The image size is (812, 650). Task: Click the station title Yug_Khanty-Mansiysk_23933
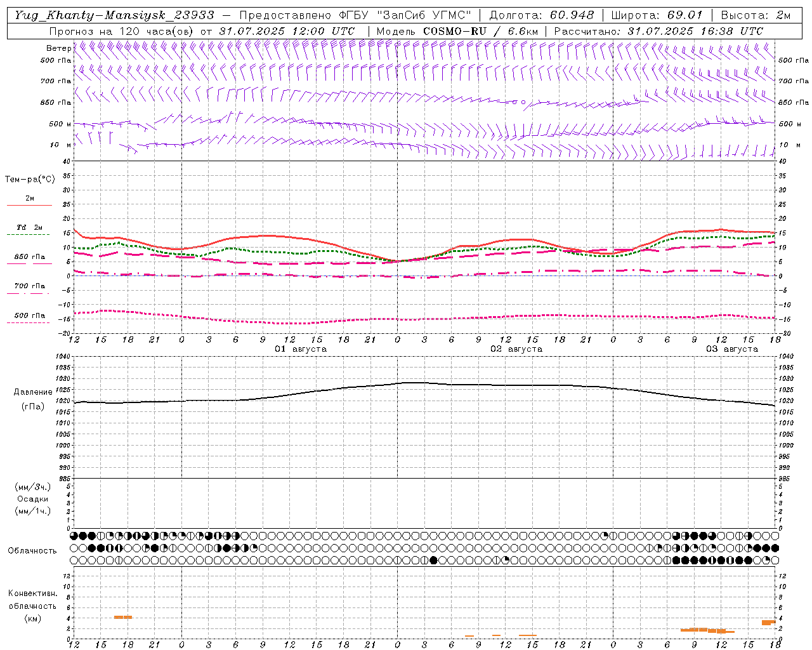[114, 15]
